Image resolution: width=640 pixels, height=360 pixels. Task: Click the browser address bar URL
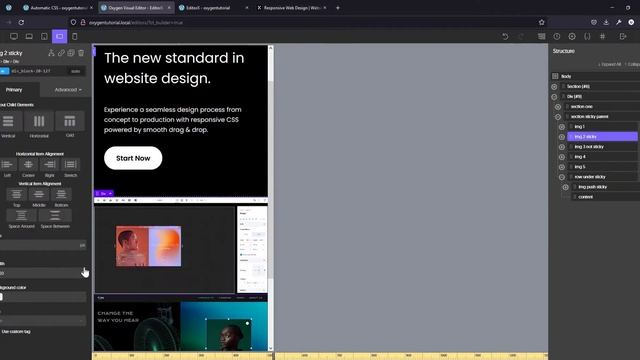pos(136,22)
